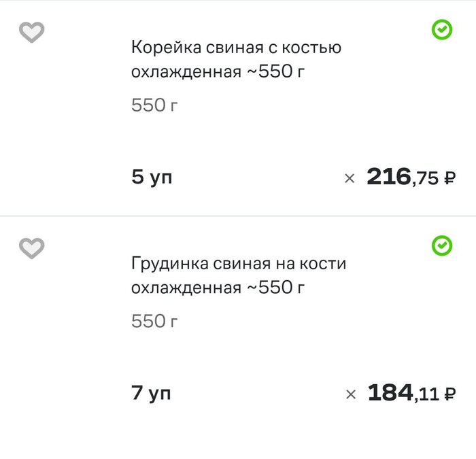Click the ruble sign after 184,11
The width and height of the screenshot is (476, 459).
tap(449, 394)
